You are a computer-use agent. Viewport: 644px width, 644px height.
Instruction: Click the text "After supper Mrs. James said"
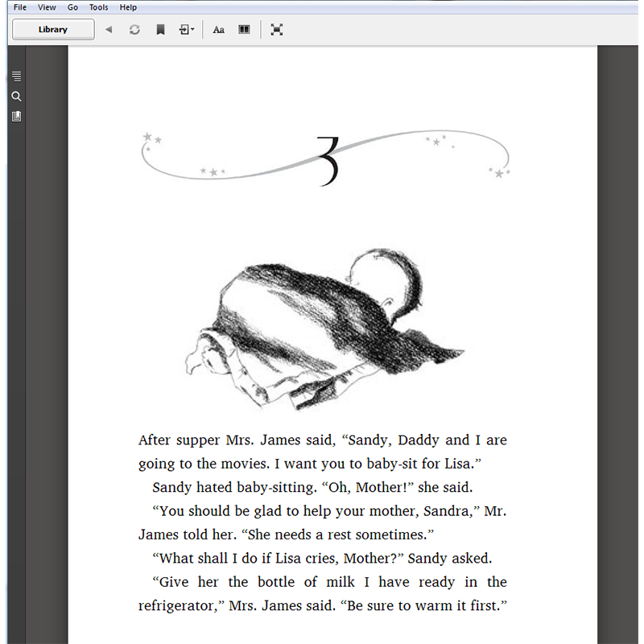tap(237, 440)
